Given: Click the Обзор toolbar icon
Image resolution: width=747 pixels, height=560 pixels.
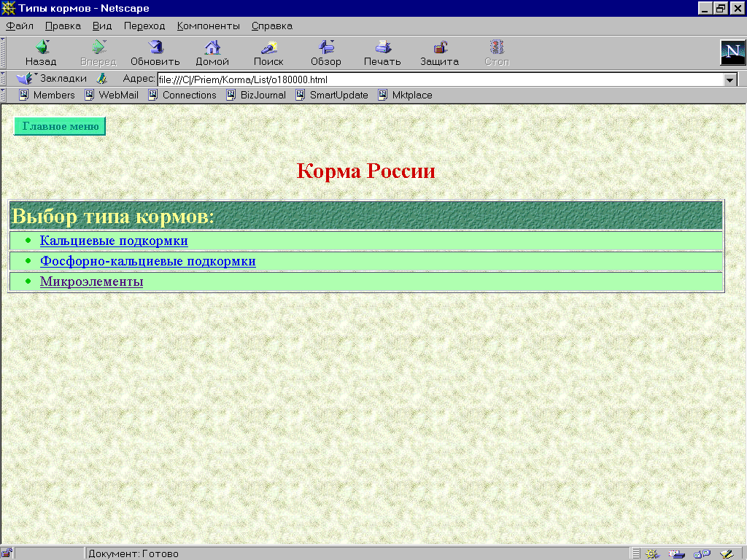Looking at the screenshot, I should [x=326, y=48].
